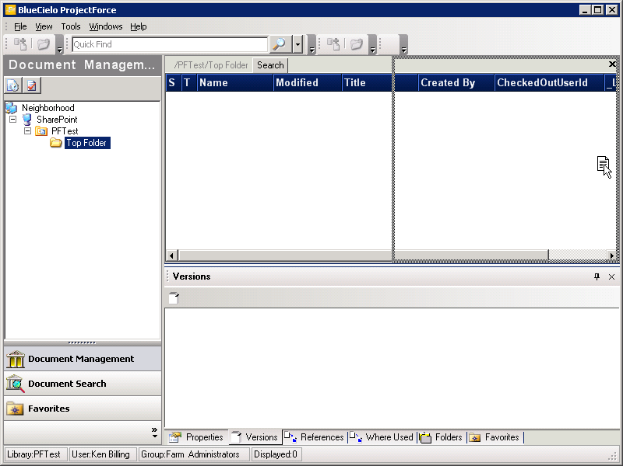Screen dimensions: 623x466
Task: Select the Top Folder tree item
Action: click(x=87, y=143)
